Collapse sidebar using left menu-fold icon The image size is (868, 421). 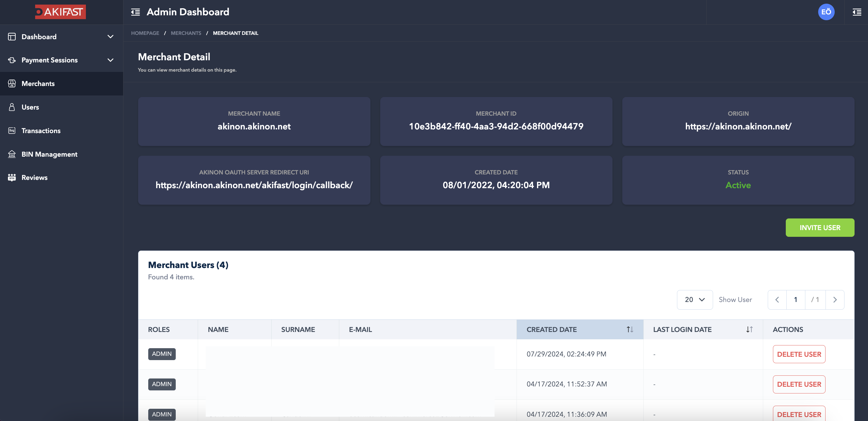[x=135, y=12]
